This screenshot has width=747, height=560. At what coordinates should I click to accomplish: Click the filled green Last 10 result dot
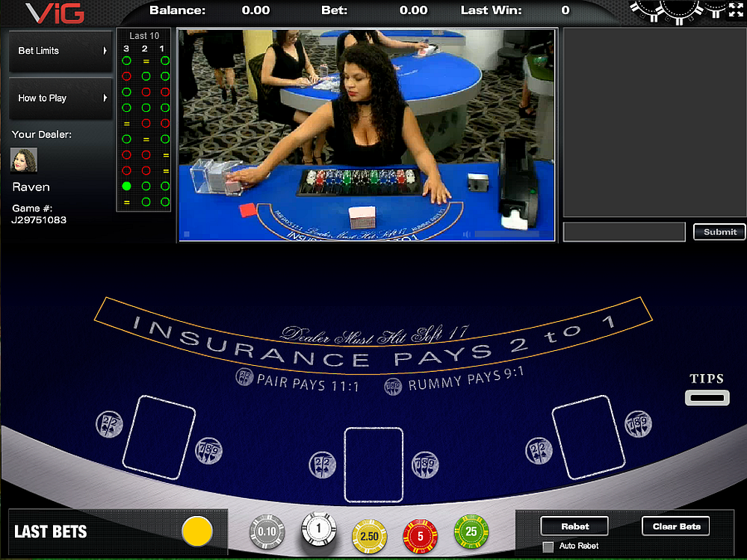point(126,186)
